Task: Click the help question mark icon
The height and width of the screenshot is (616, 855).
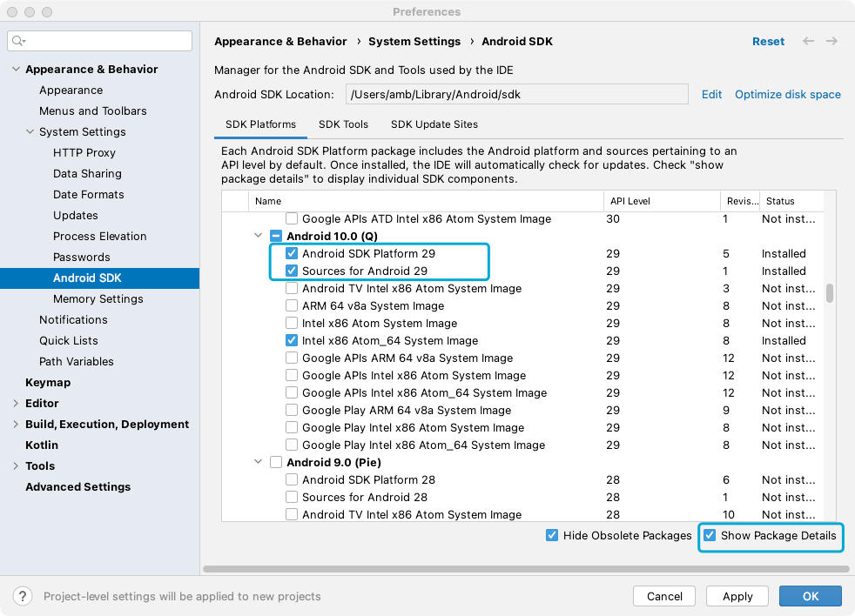Action: [23, 596]
